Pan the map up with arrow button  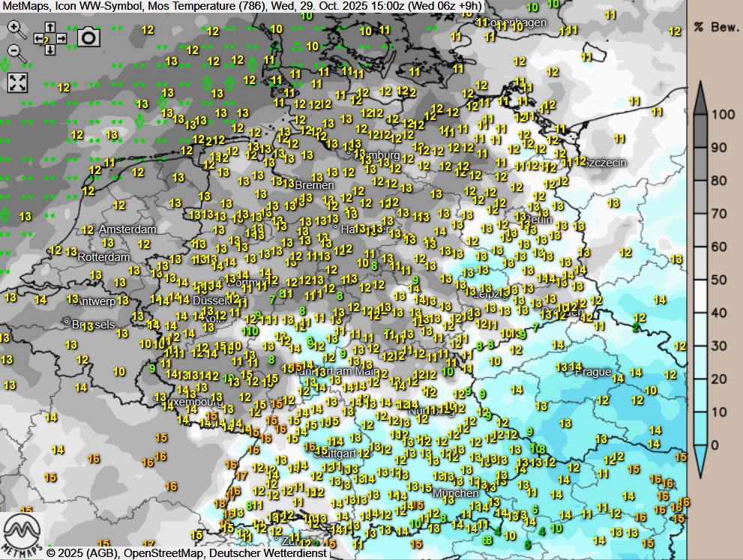tap(49, 27)
